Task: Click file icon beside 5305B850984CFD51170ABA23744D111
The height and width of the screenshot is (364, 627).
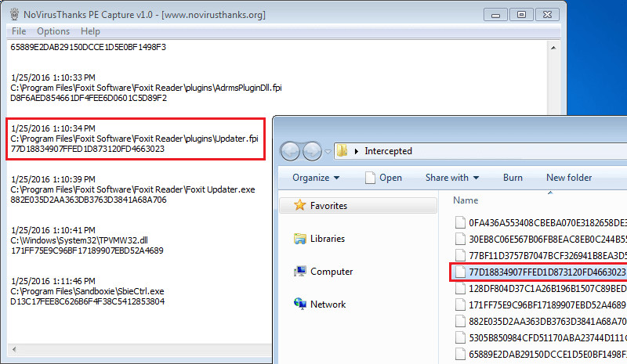Action: [460, 337]
